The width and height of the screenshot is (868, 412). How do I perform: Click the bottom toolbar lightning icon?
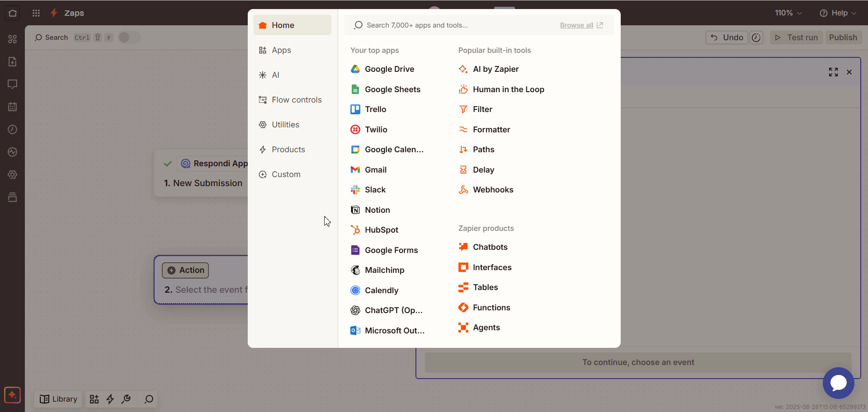click(x=110, y=399)
